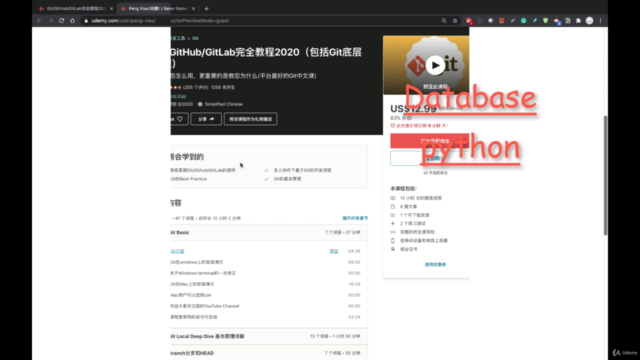Click the Git on Mac install lecture
Image resolution: width=640 pixels, height=360 pixels.
pos(192,284)
